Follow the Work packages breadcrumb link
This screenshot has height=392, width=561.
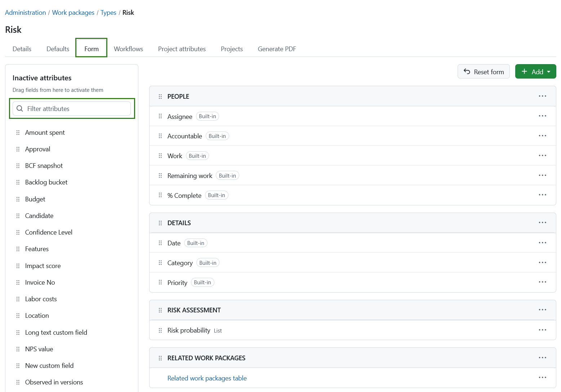(x=73, y=13)
